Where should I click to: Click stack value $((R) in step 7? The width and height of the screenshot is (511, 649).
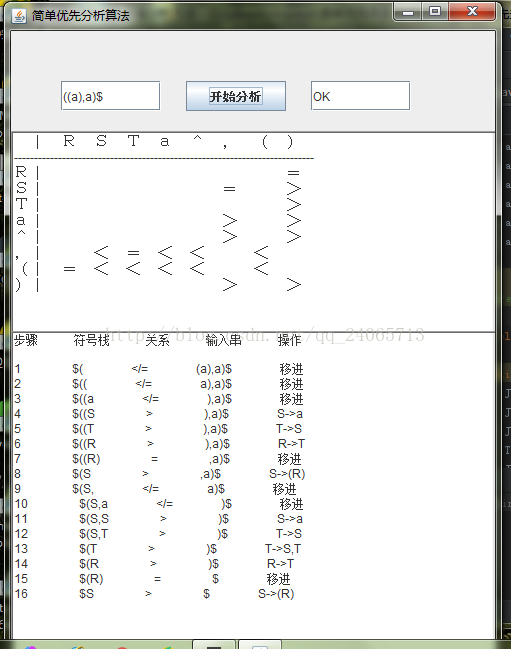(x=86, y=459)
